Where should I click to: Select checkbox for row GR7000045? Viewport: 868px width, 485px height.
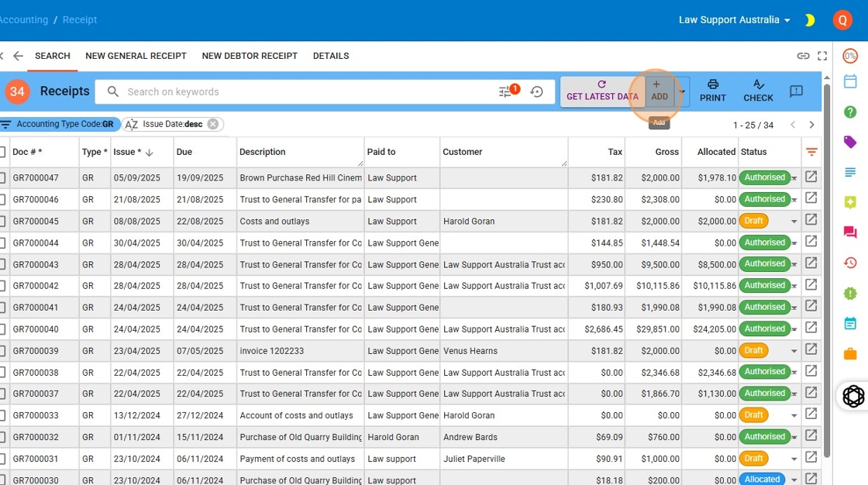[2, 222]
